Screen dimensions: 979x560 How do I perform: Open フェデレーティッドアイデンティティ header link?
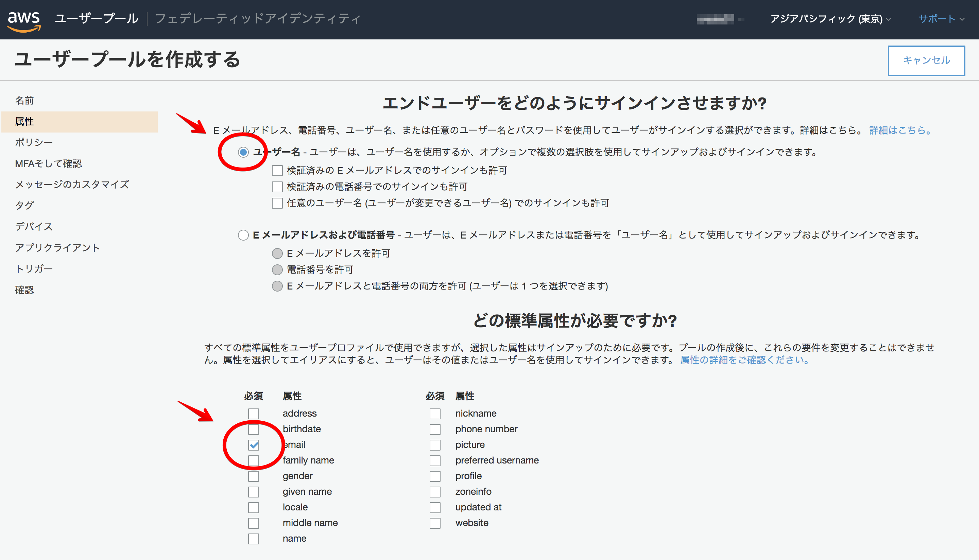tap(258, 19)
